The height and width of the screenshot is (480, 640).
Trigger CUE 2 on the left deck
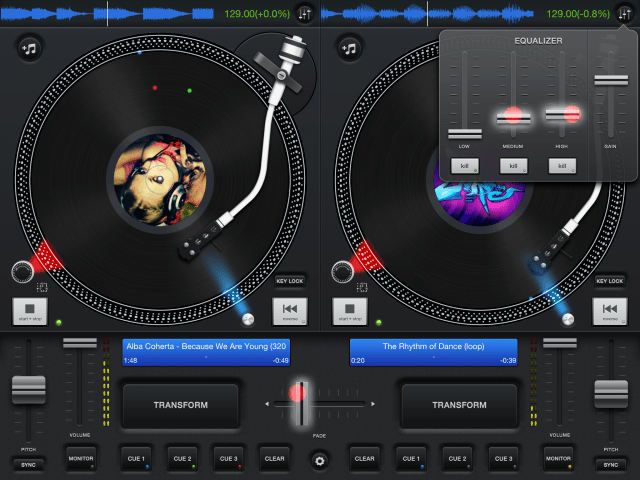[181, 459]
